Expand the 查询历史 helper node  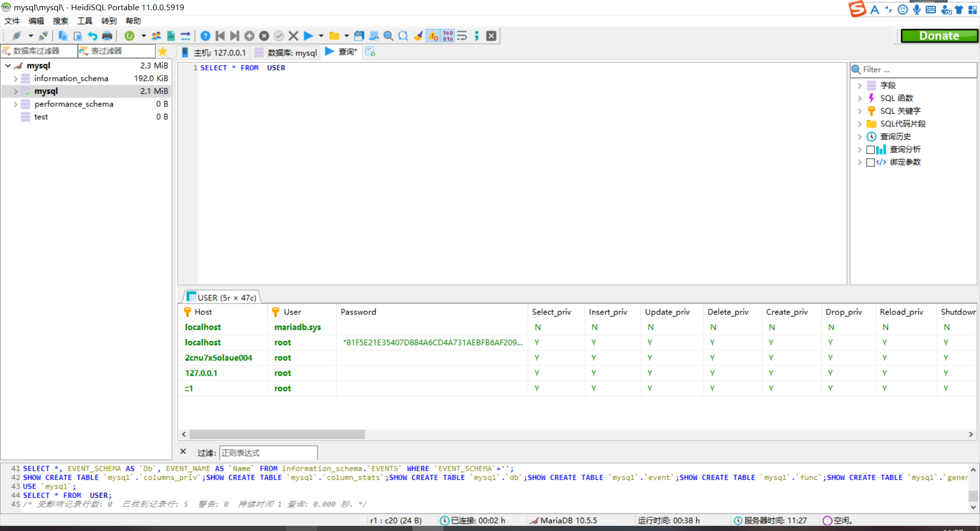click(x=860, y=137)
